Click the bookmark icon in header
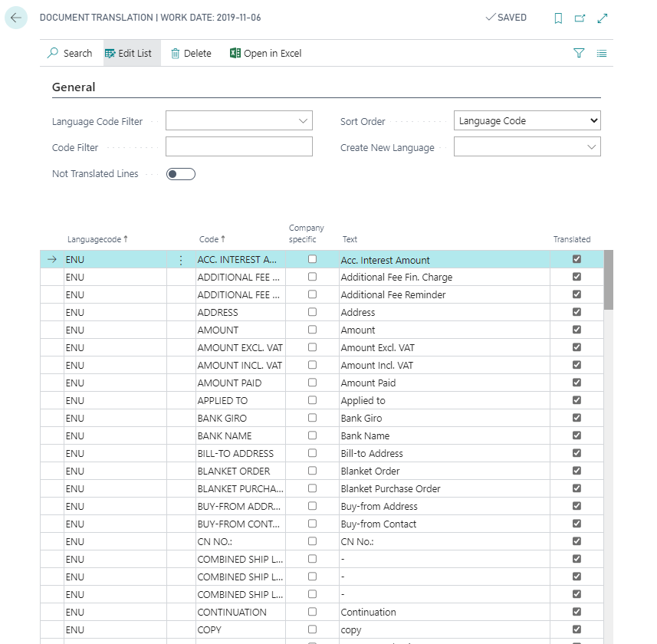 [558, 18]
